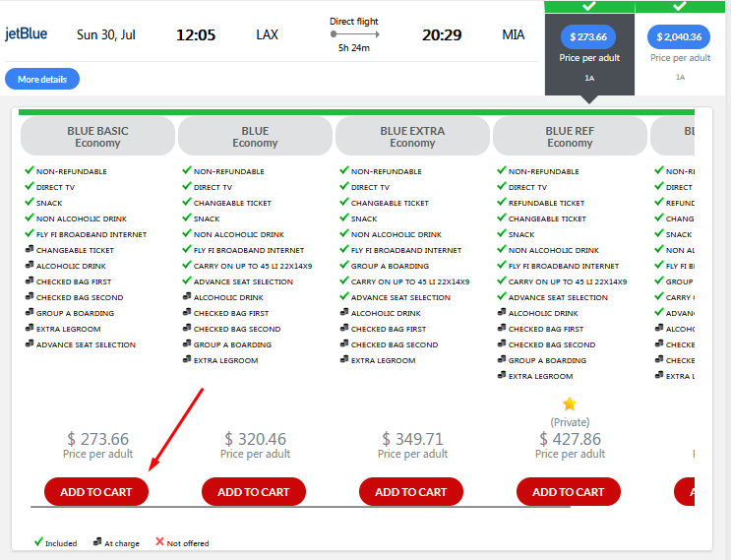The width and height of the screenshot is (731, 560).
Task: Click charge icon beside Checked Bag Second in Blue Basic
Action: (x=30, y=296)
